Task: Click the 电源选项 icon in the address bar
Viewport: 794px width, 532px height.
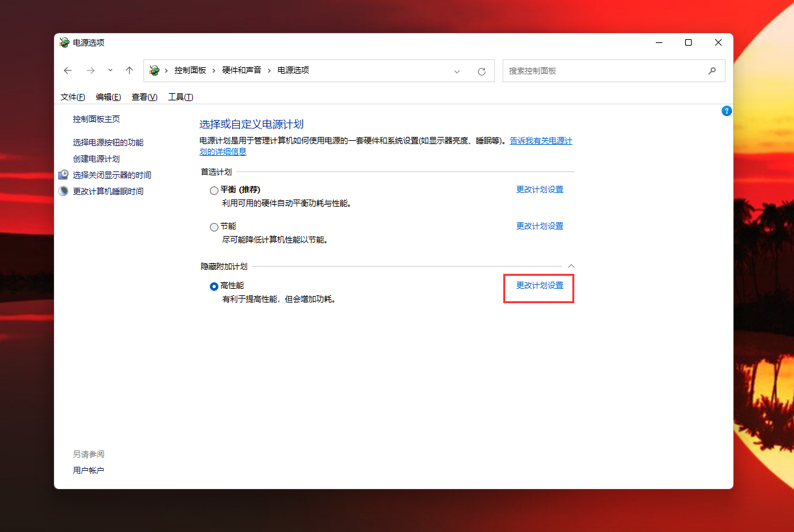Action: click(154, 70)
